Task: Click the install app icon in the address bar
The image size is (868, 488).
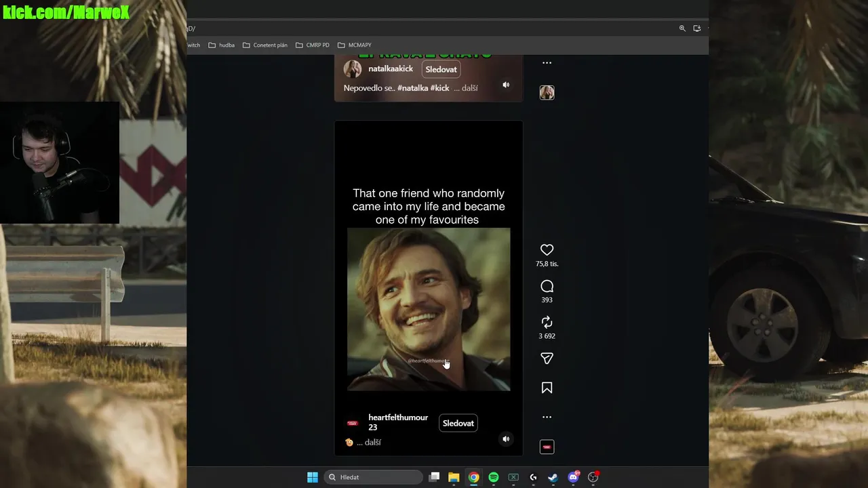Action: (697, 28)
